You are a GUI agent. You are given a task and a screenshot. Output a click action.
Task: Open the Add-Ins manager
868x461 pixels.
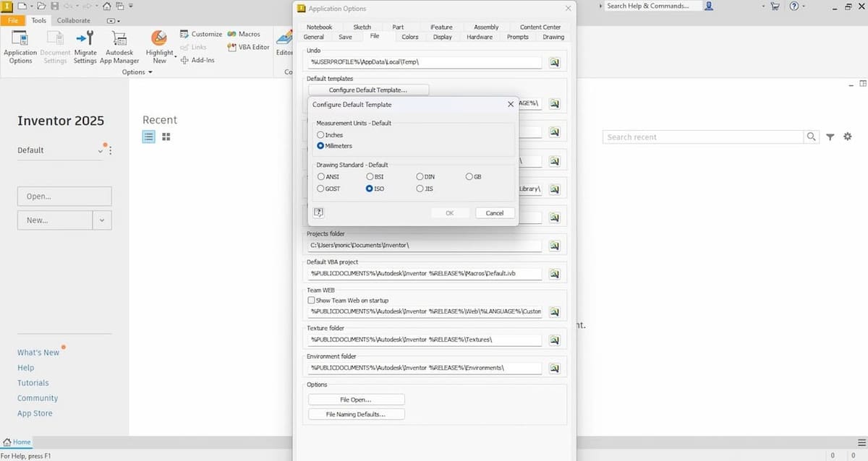pyautogui.click(x=197, y=60)
